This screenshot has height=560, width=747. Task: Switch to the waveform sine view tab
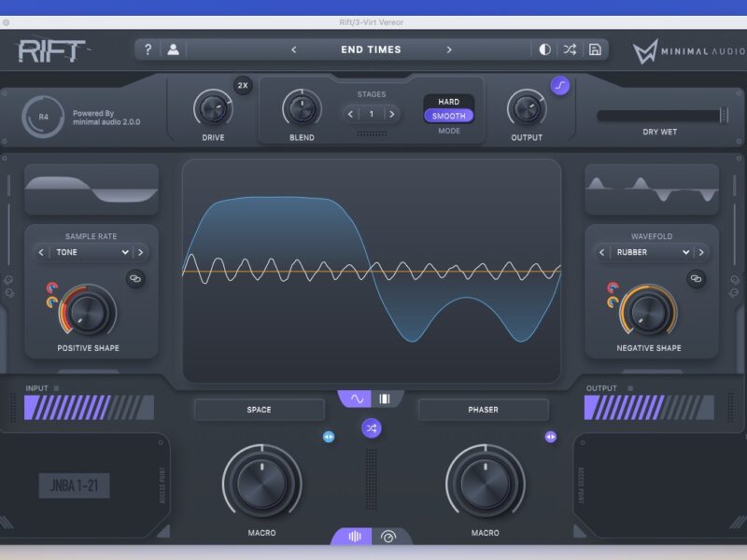[x=356, y=399]
